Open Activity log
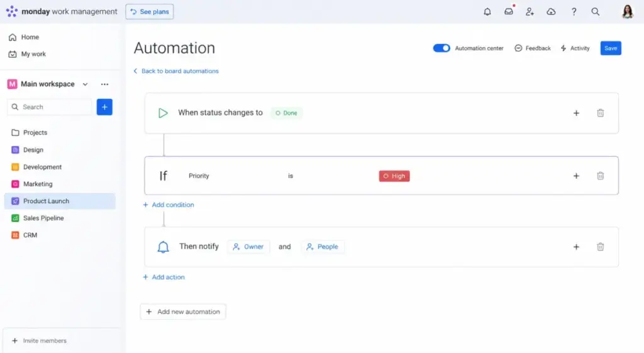The image size is (644, 353). point(575,48)
